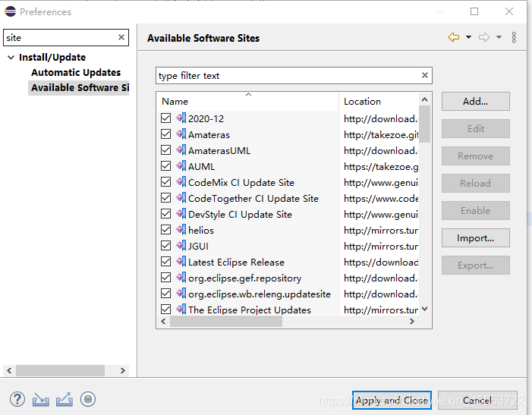Click the JGUI site icon
Image resolution: width=532 pixels, height=415 pixels.
click(x=181, y=246)
